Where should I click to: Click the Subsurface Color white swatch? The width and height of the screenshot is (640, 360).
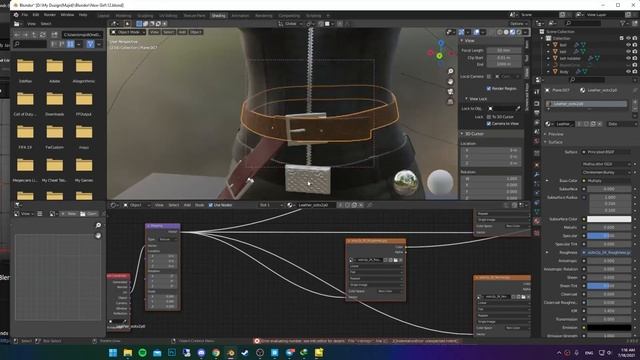(609, 219)
